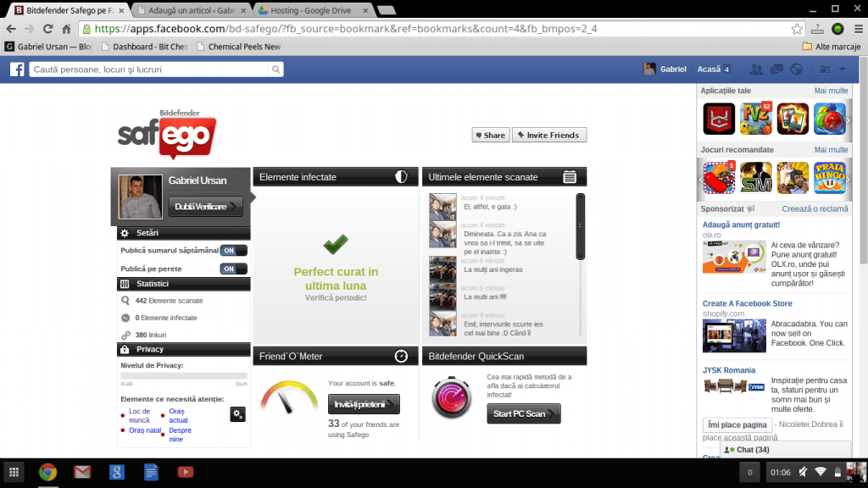Screen dimensions: 868x488
Task: Click the page vertical scrollbar
Action: tap(864, 160)
